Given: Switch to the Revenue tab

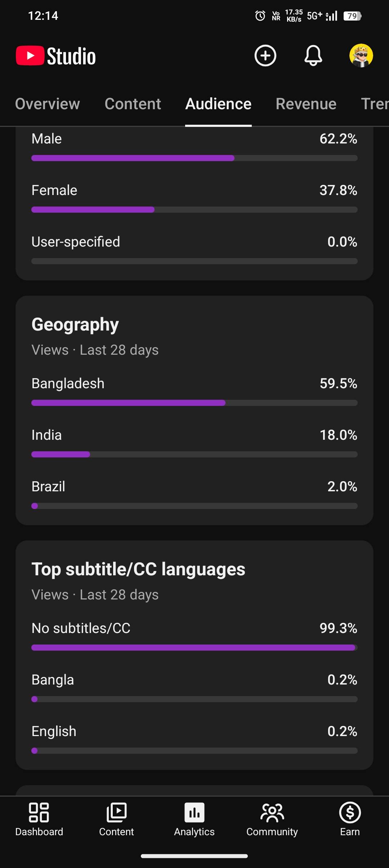Looking at the screenshot, I should (x=306, y=104).
